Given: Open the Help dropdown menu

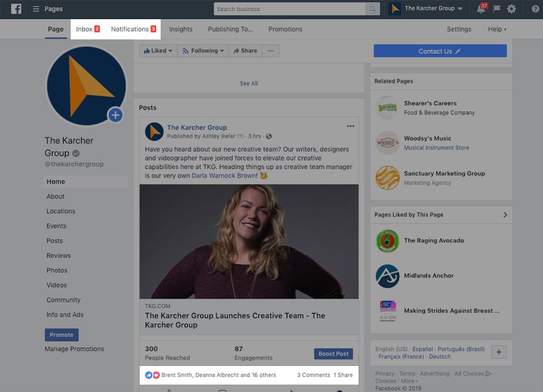Looking at the screenshot, I should click(x=497, y=29).
